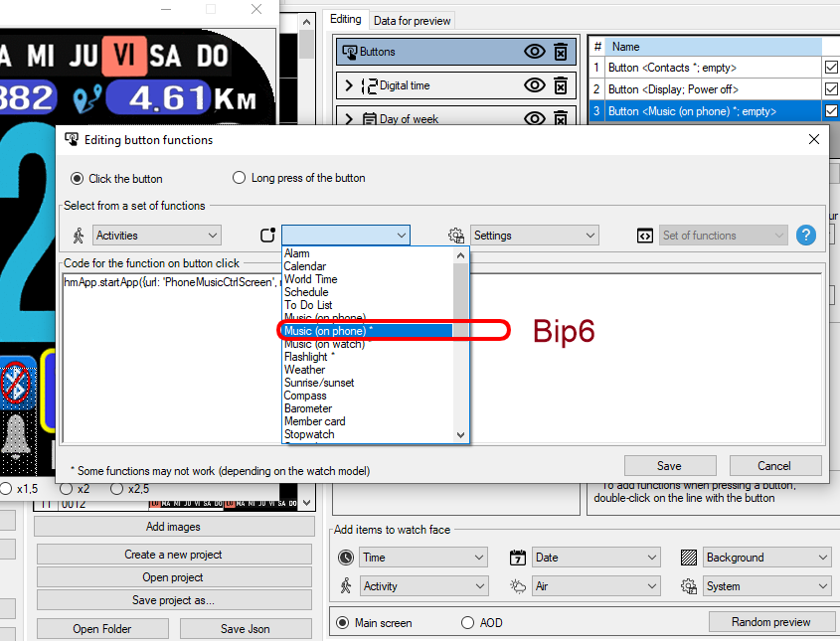The height and width of the screenshot is (641, 840).
Task: Uncheck the Button Contacts row checkbox
Action: tap(831, 68)
